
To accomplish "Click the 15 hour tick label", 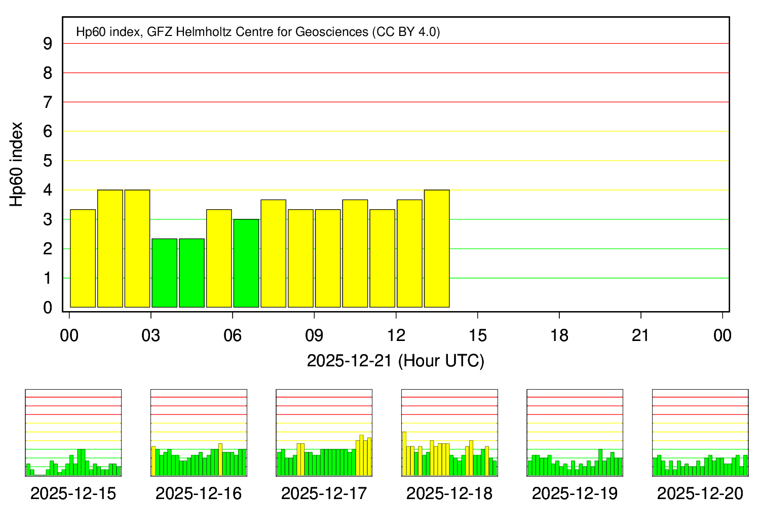I will [477, 335].
